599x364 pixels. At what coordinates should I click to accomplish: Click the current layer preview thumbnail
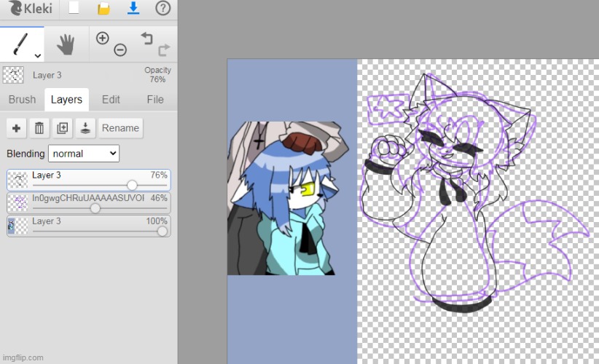click(x=13, y=75)
